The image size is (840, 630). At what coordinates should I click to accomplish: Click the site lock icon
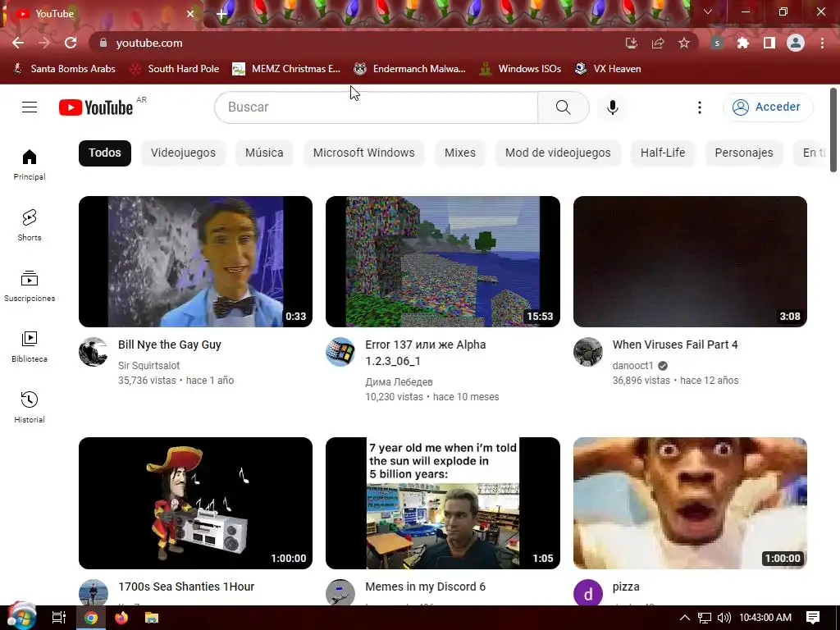tap(103, 43)
